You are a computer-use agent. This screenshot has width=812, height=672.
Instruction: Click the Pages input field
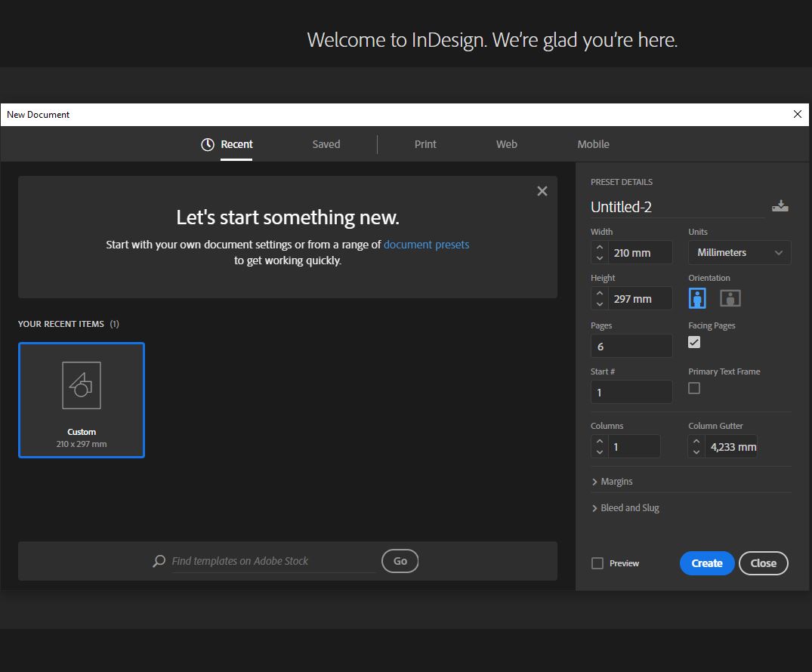(631, 346)
